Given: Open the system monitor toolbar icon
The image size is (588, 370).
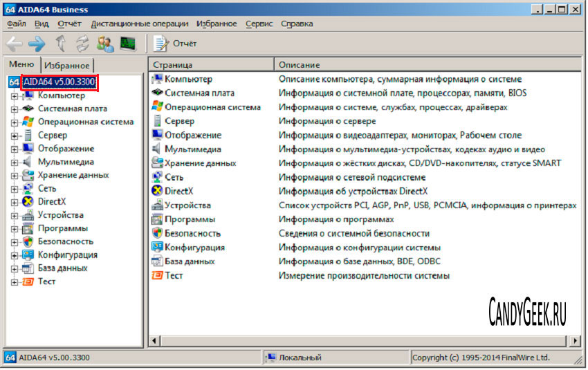Looking at the screenshot, I should (x=128, y=44).
